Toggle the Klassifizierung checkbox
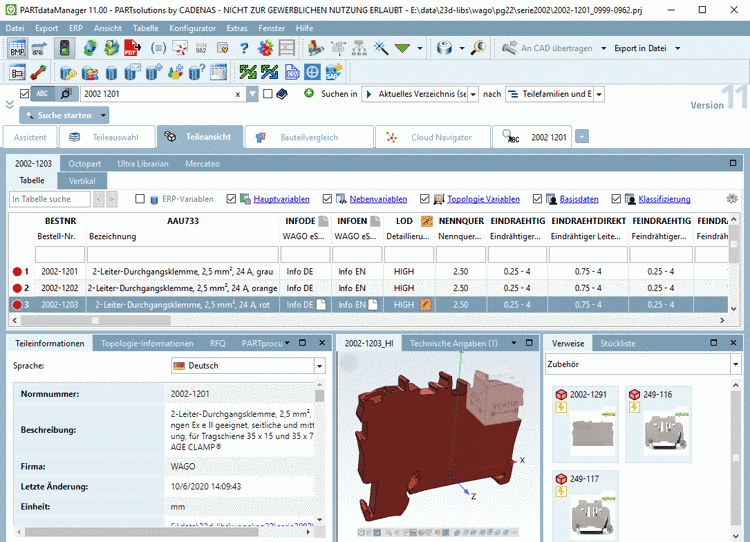This screenshot has width=750, height=542. click(x=616, y=199)
